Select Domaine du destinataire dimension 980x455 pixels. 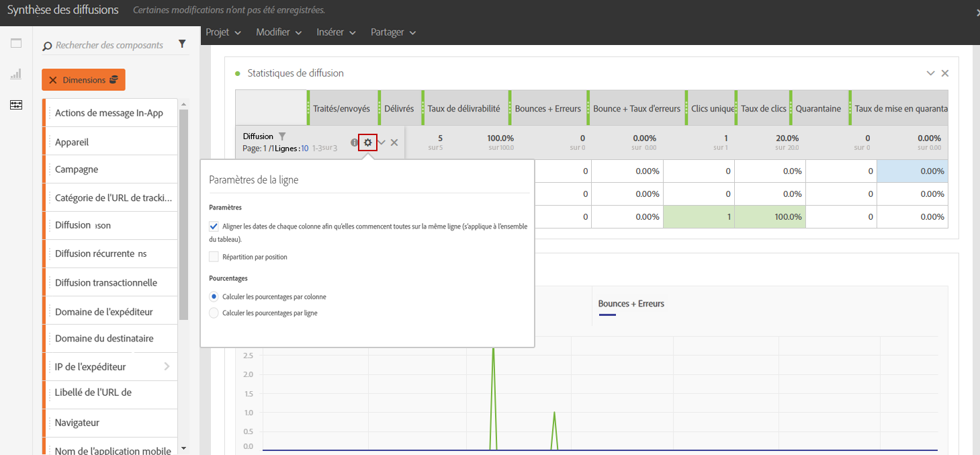coord(109,338)
